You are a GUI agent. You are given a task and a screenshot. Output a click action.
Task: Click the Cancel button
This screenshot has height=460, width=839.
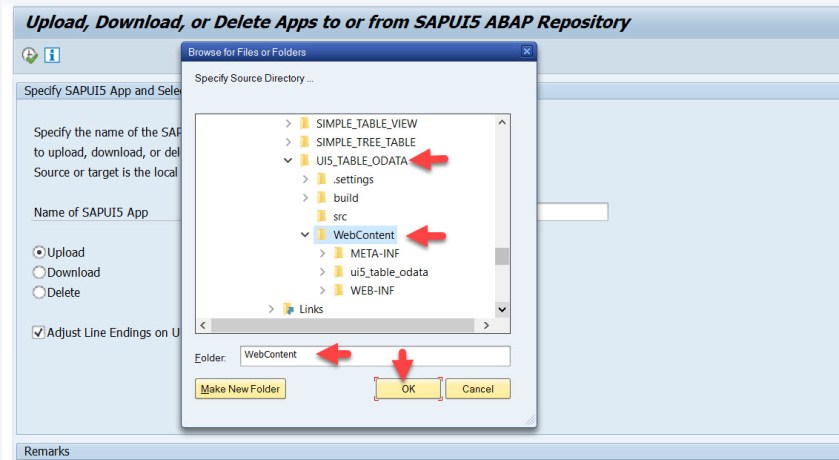tap(478, 389)
